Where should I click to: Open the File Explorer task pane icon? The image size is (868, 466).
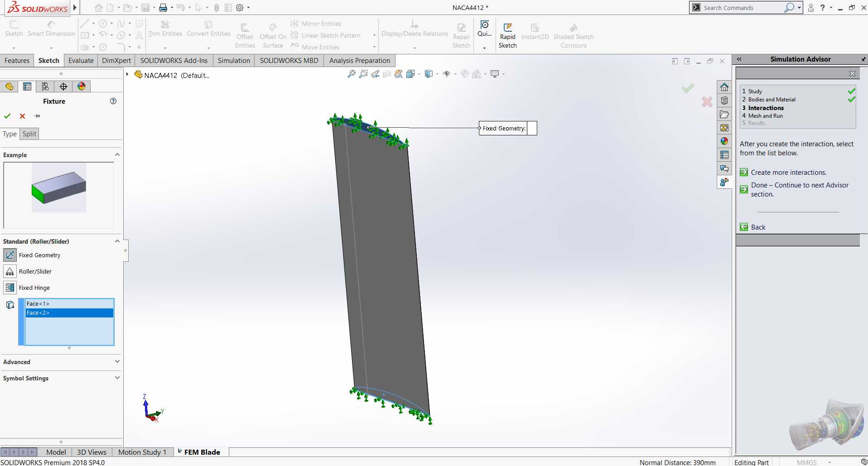click(x=724, y=114)
